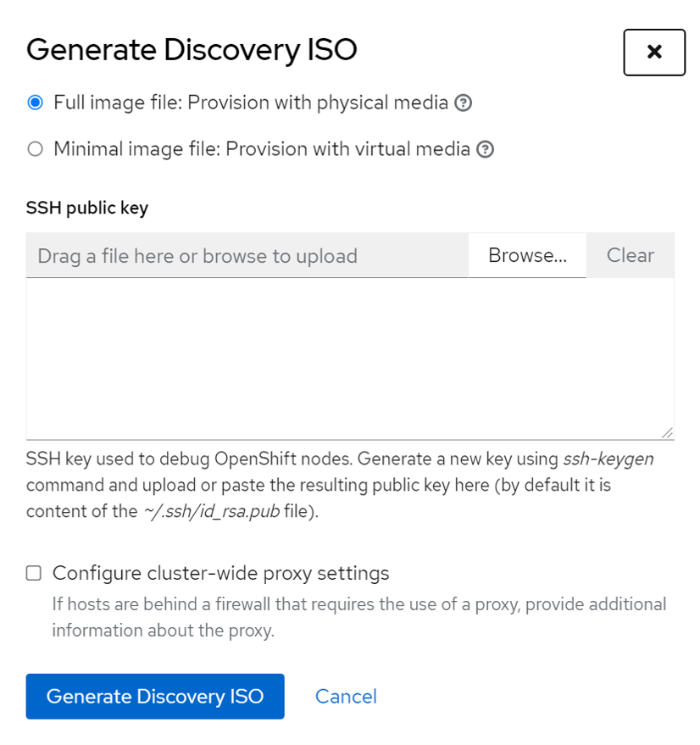Click the 'Drag a file here' filename field

[247, 256]
